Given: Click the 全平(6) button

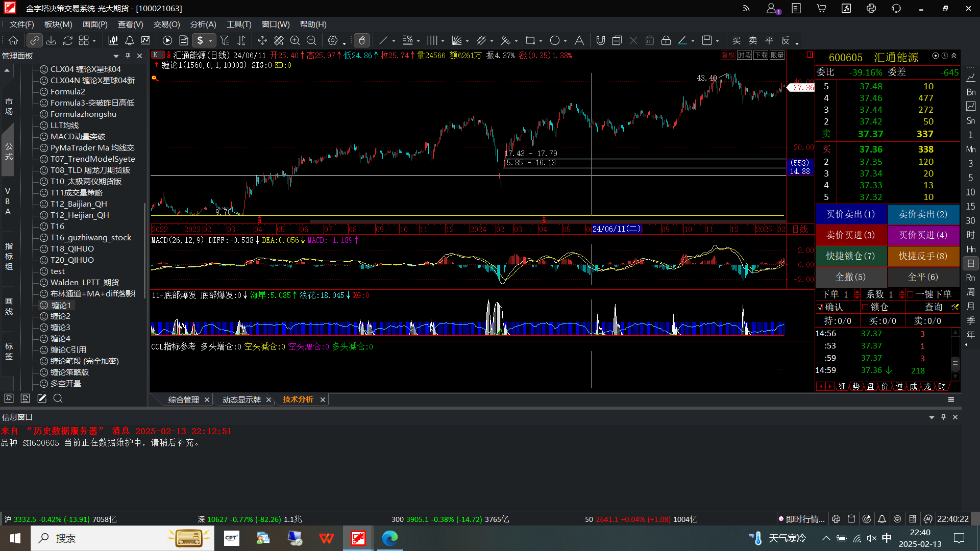Looking at the screenshot, I should [x=923, y=277].
